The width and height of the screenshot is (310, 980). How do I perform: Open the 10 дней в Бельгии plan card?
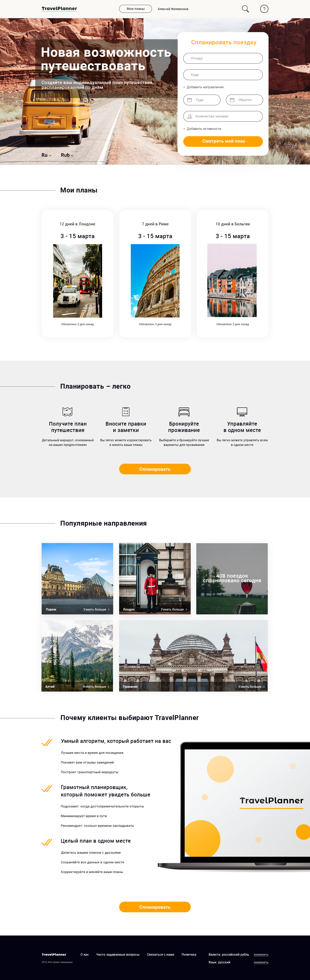[233, 274]
